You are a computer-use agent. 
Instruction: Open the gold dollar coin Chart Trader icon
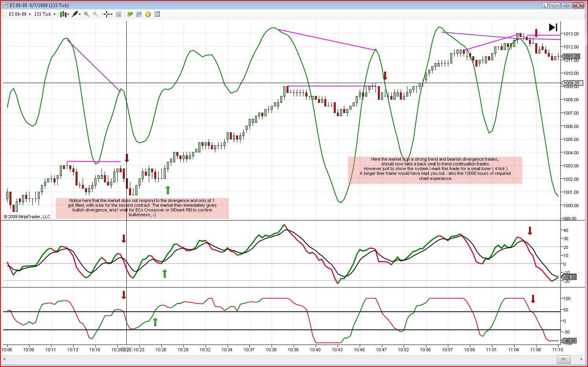[x=148, y=14]
